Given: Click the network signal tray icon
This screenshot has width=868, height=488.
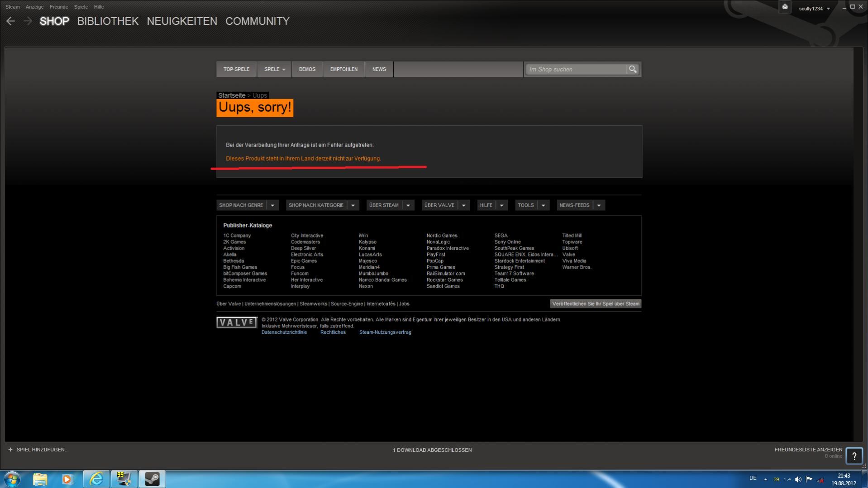Looking at the screenshot, I should click(820, 479).
